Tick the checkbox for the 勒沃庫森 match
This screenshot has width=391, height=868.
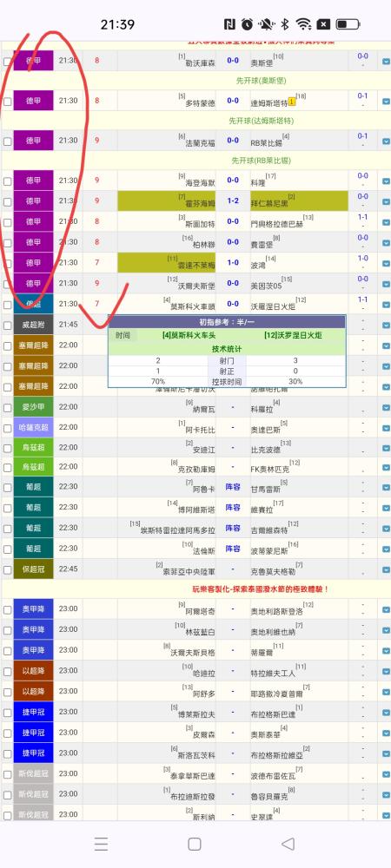click(7, 62)
